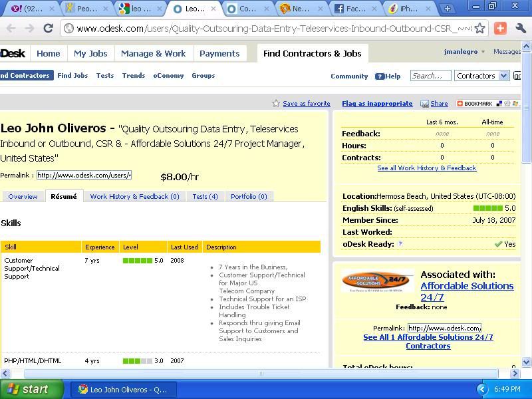Click the bookmark star in address bar
The width and height of the screenshot is (532, 399).
(x=479, y=29)
